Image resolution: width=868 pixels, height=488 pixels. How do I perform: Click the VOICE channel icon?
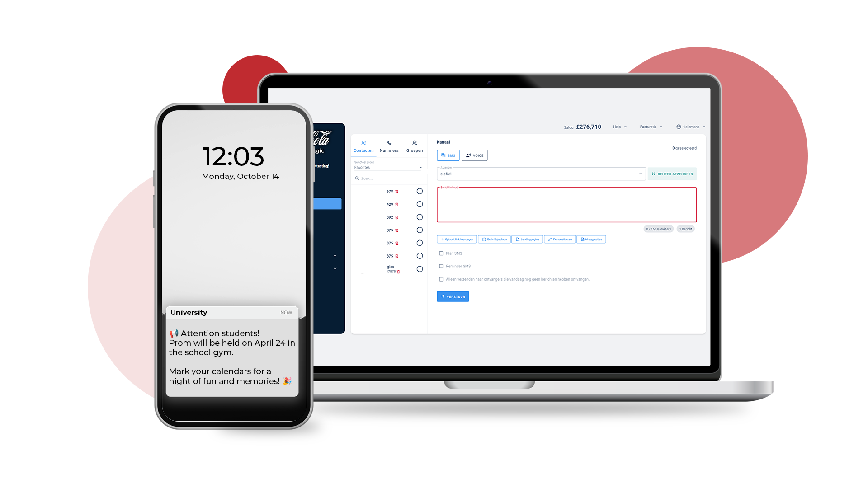[475, 155]
